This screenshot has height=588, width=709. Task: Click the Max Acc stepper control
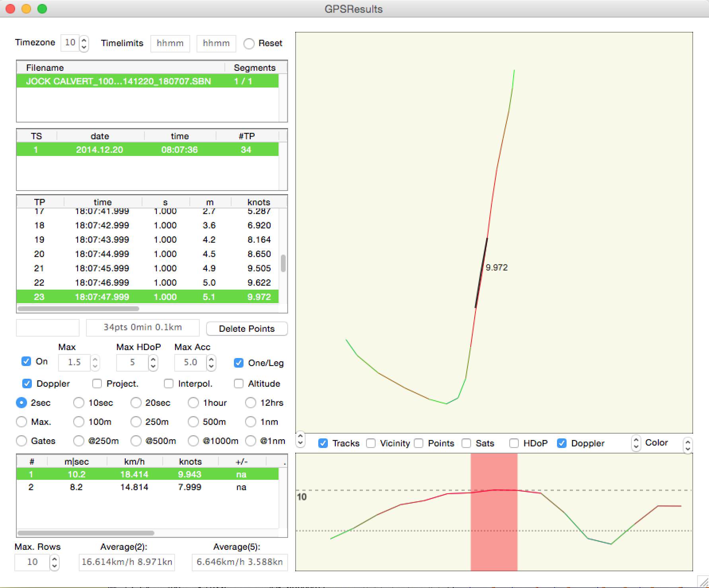(211, 362)
